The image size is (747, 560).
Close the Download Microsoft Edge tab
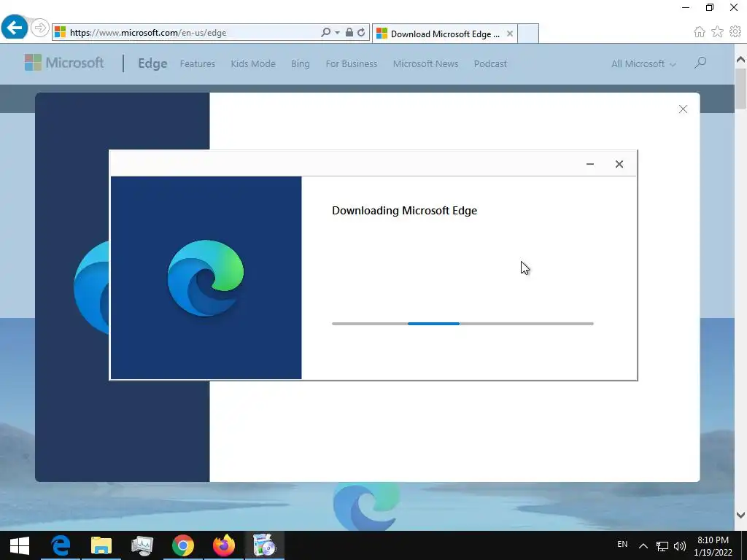pyautogui.click(x=510, y=34)
